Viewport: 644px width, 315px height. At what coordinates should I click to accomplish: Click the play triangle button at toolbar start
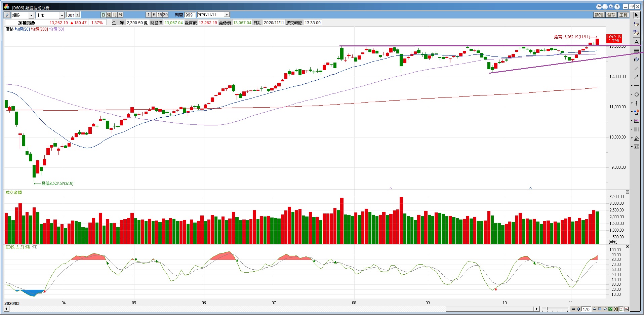[x=7, y=15]
